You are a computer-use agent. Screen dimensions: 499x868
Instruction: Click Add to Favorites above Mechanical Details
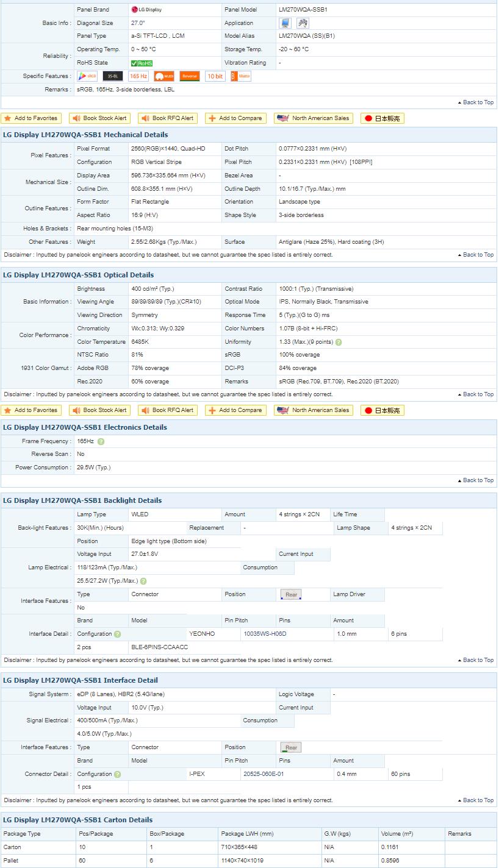point(31,118)
